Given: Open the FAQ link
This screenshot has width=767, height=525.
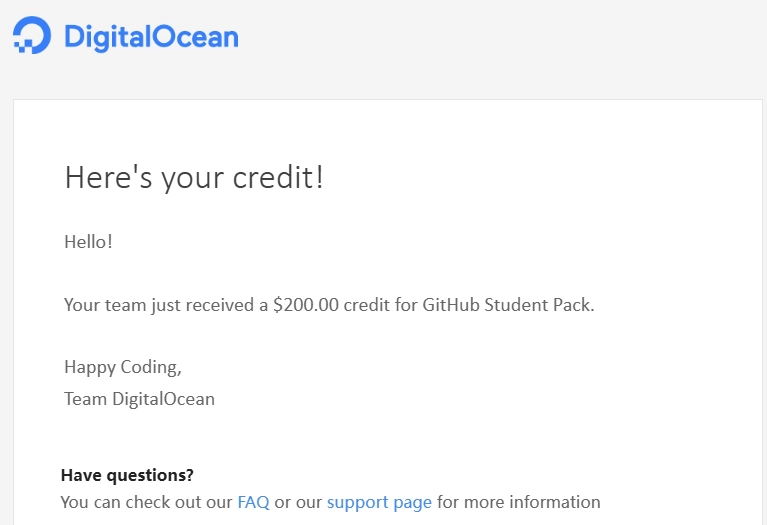Looking at the screenshot, I should coord(253,502).
